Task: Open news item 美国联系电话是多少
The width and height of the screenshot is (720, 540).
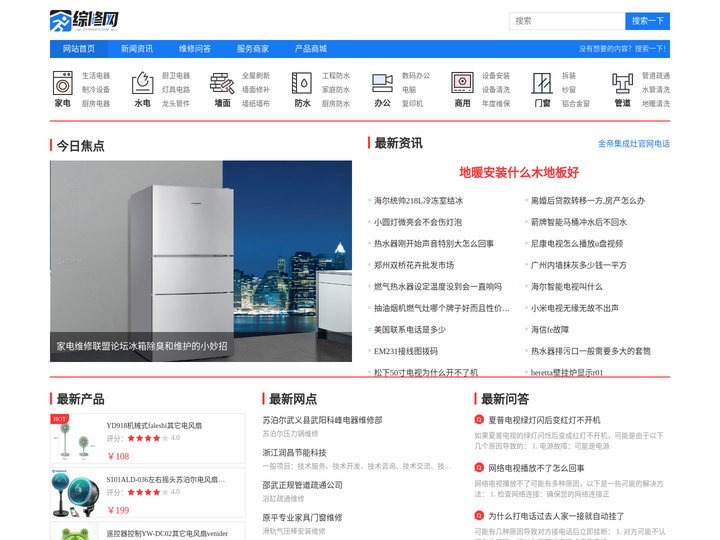Action: (410, 330)
